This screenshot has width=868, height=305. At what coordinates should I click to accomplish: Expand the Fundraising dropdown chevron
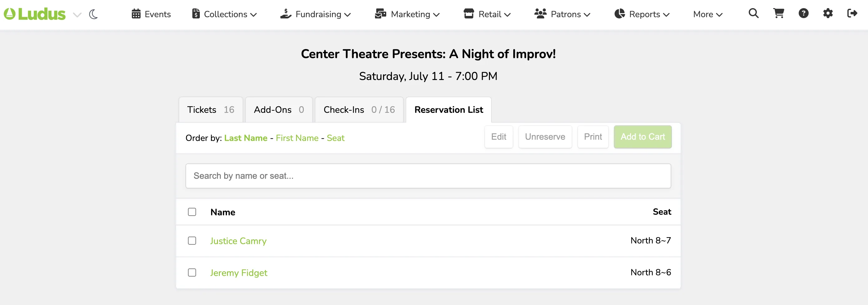pos(348,15)
